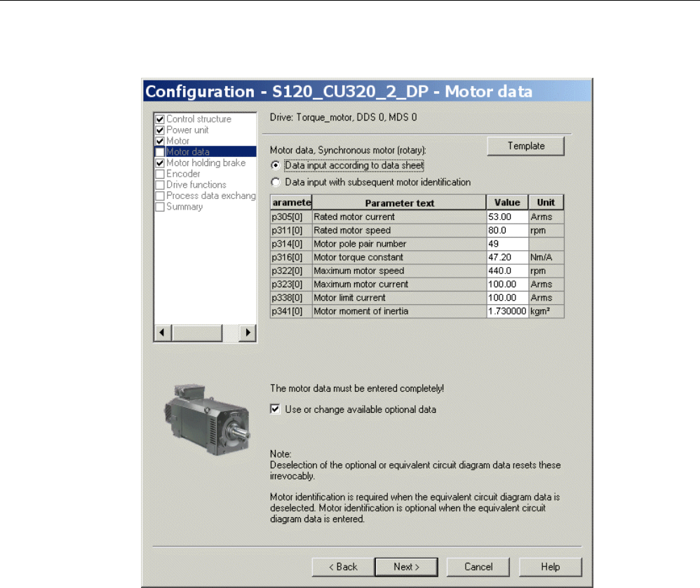Edit Maximum motor speed value 440.0
This screenshot has width=700, height=588.
[507, 271]
